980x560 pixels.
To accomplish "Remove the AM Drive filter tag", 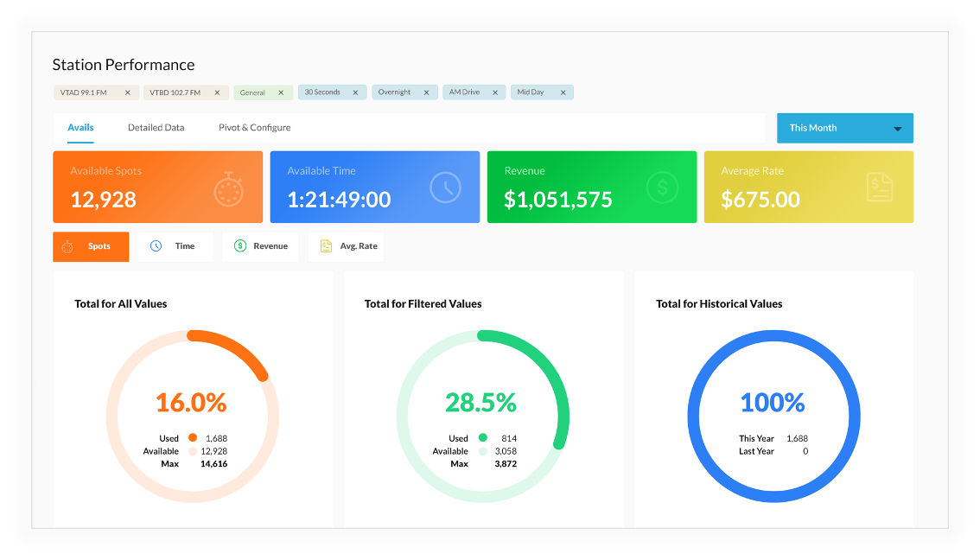I will tap(495, 92).
